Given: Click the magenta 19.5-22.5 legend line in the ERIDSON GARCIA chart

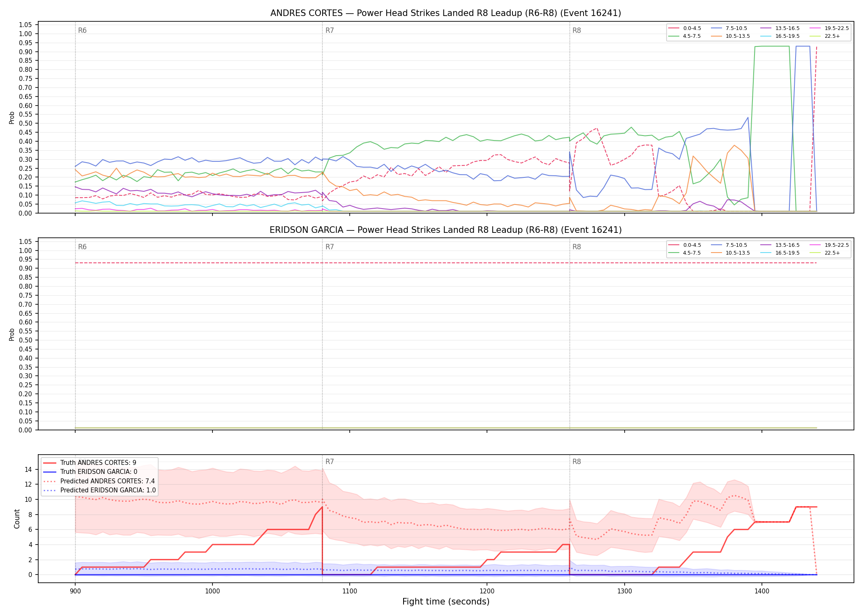Looking at the screenshot, I should point(816,245).
